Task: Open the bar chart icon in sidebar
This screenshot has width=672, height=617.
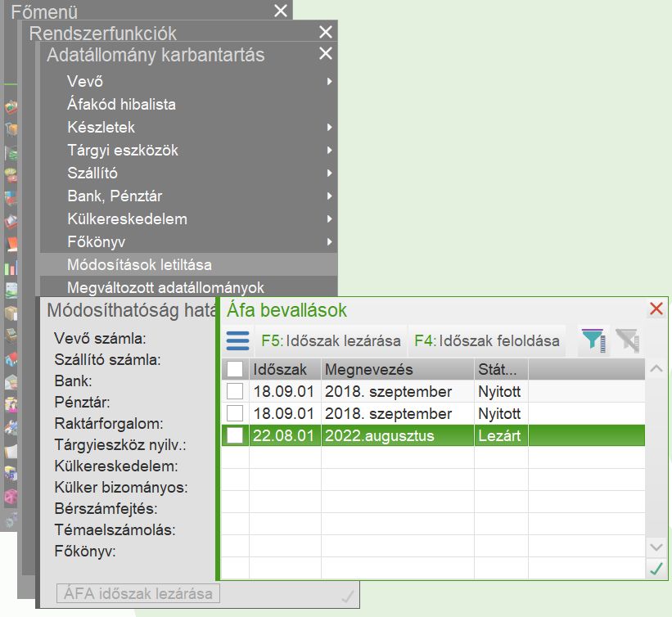Action: click(x=11, y=268)
